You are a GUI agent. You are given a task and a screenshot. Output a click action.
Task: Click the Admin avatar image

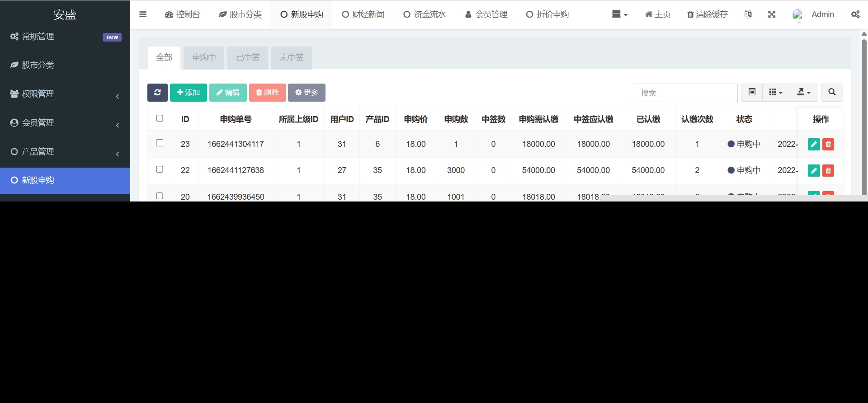click(798, 14)
